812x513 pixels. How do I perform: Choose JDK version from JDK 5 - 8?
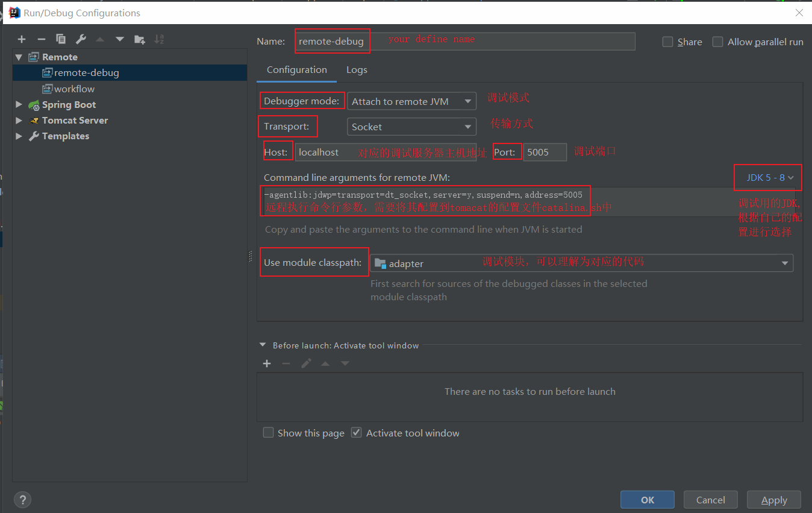770,178
